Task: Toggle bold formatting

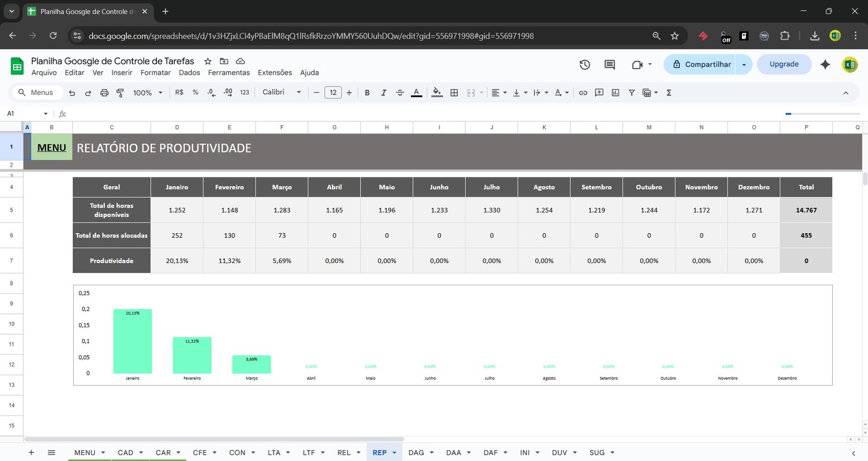Action: (x=367, y=93)
